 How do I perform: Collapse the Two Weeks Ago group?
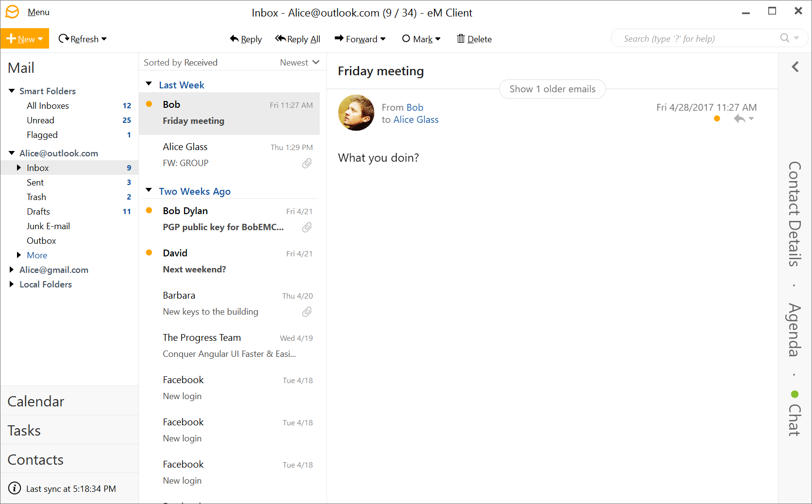pos(149,190)
